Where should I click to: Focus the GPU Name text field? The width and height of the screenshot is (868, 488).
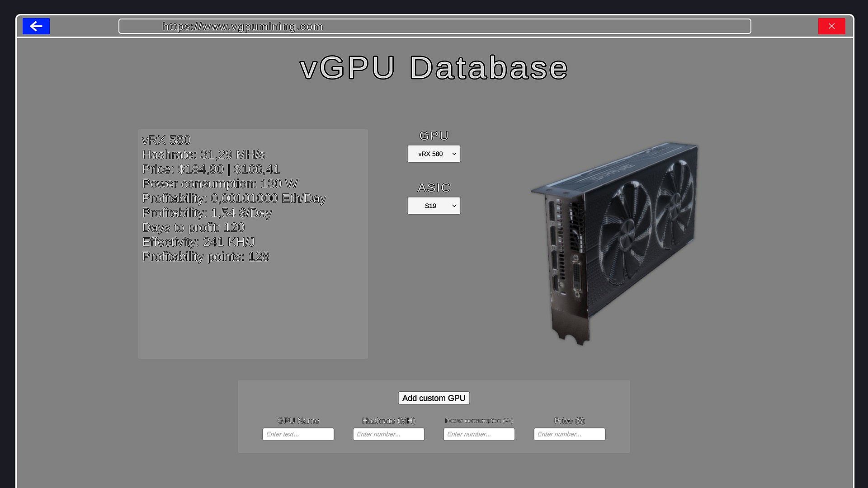pyautogui.click(x=298, y=434)
